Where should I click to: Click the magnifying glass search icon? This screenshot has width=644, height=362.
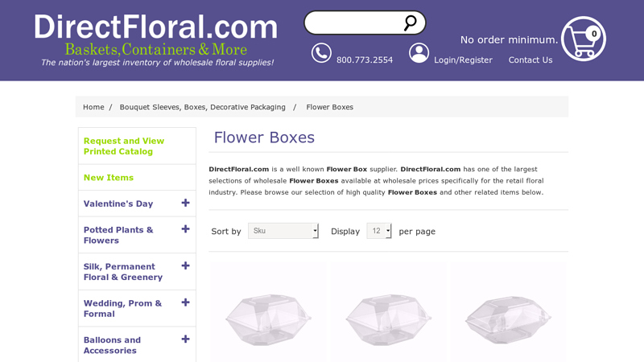pos(410,23)
